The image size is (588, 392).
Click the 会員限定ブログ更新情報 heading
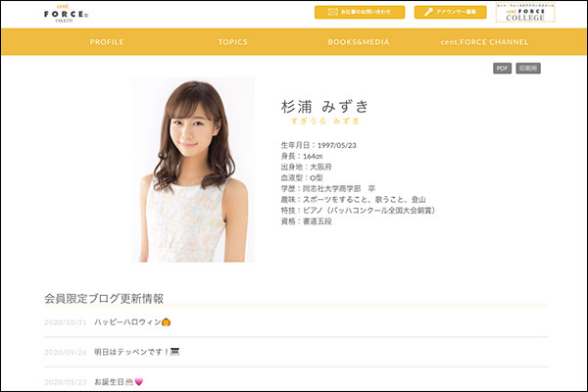click(x=104, y=297)
